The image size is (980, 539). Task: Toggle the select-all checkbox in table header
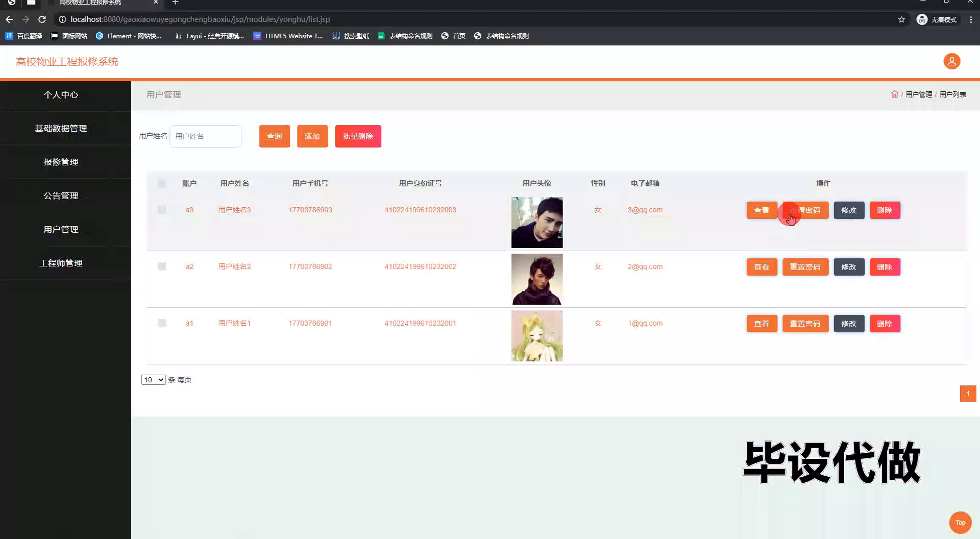coord(162,183)
